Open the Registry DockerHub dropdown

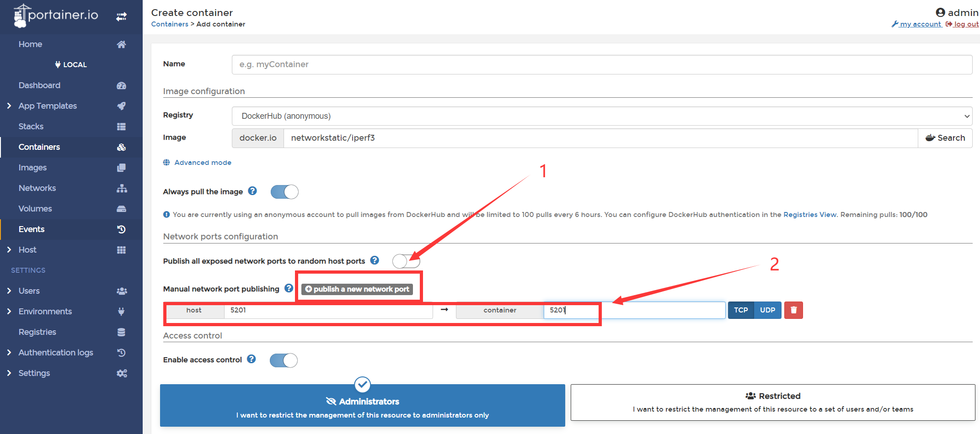pyautogui.click(x=602, y=116)
